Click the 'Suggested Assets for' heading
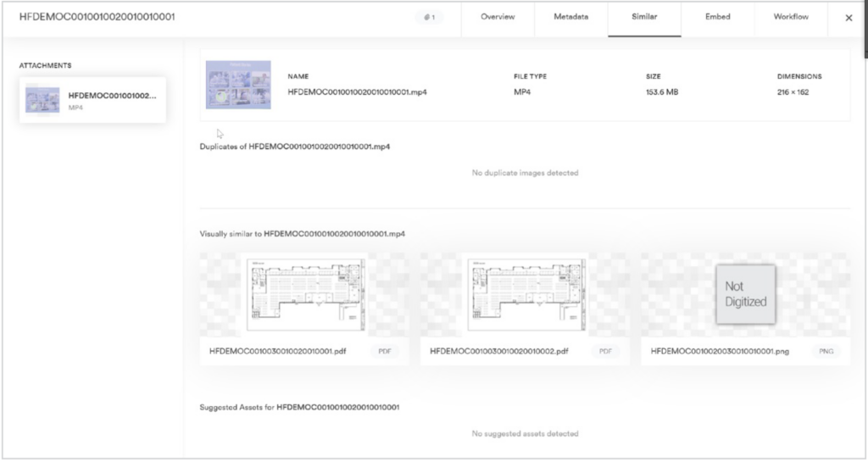 click(x=299, y=407)
